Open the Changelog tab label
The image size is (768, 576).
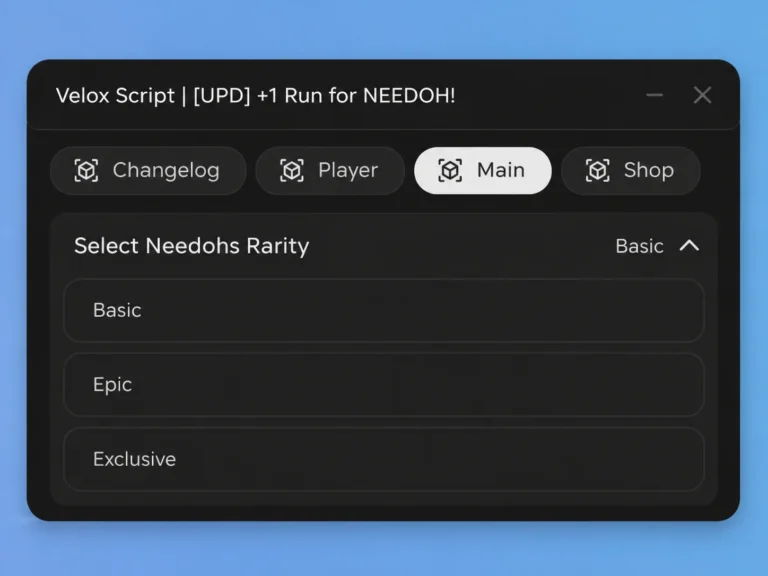coord(166,171)
